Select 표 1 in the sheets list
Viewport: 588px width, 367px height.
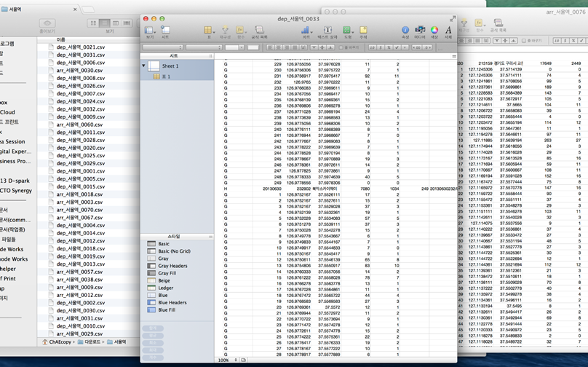[x=166, y=75]
